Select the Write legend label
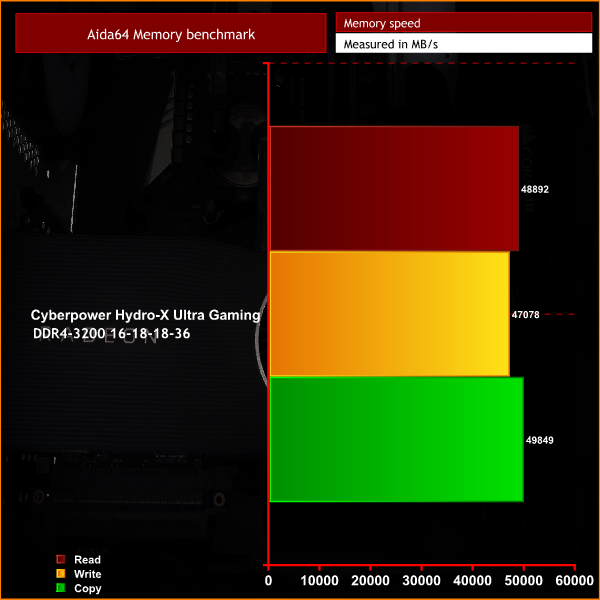This screenshot has width=600, height=600. click(x=88, y=574)
